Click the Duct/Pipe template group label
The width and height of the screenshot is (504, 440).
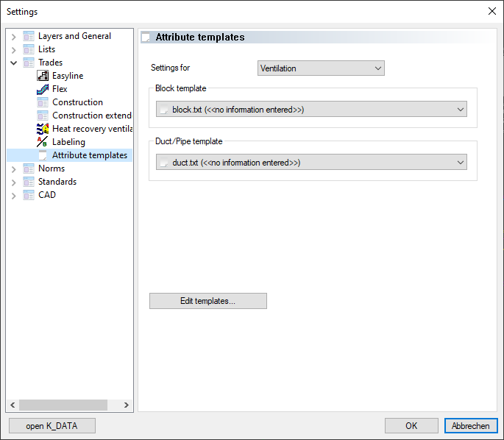click(x=188, y=141)
